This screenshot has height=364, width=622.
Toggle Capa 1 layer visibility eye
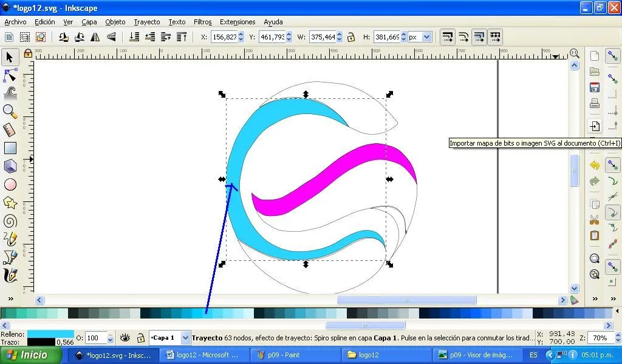click(125, 337)
